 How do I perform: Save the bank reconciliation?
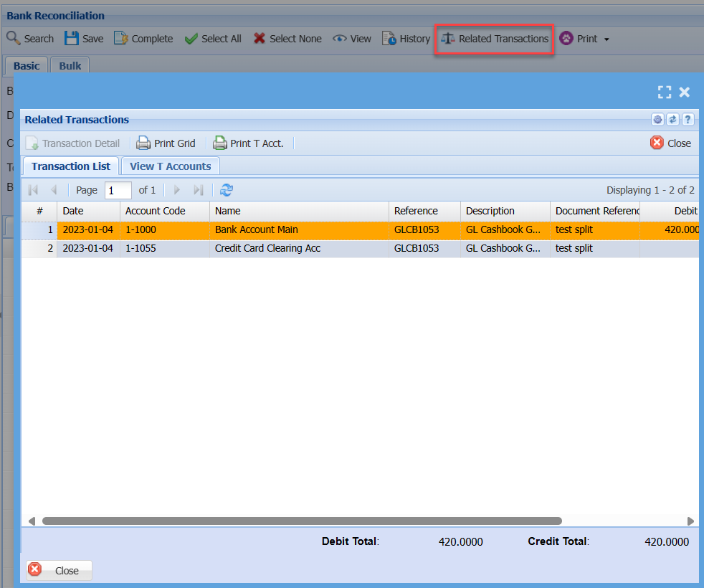pyautogui.click(x=84, y=39)
